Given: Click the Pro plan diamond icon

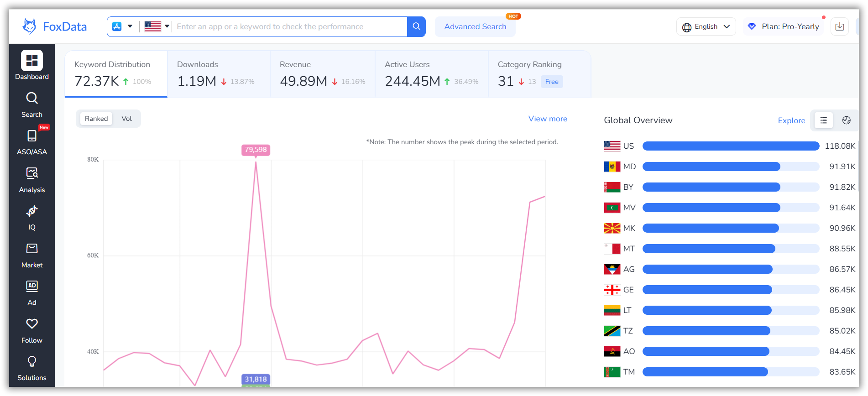Looking at the screenshot, I should click(x=752, y=26).
